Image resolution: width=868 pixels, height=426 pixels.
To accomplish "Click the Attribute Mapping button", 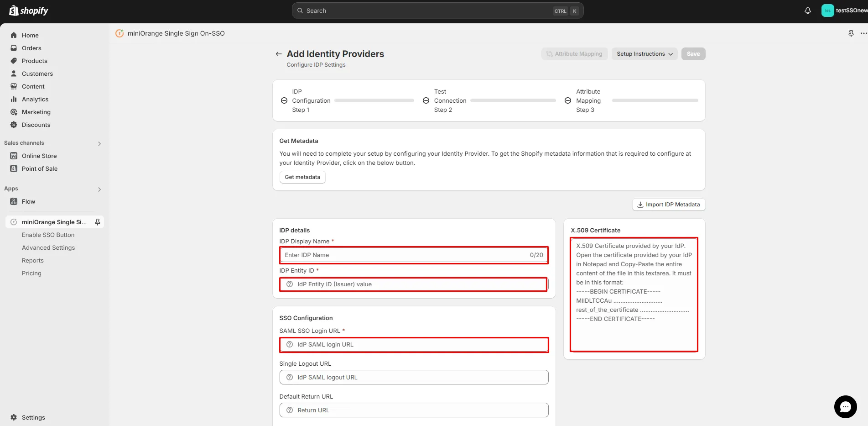I will [574, 54].
